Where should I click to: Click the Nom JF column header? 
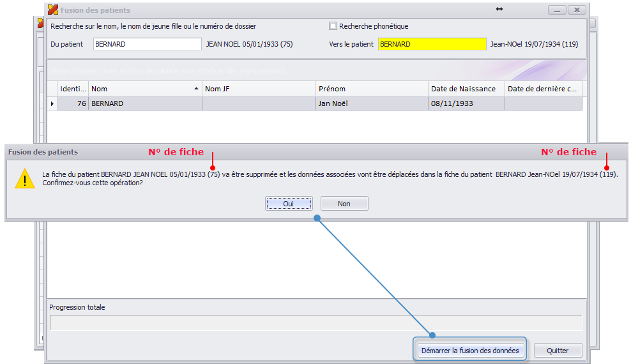[259, 89]
